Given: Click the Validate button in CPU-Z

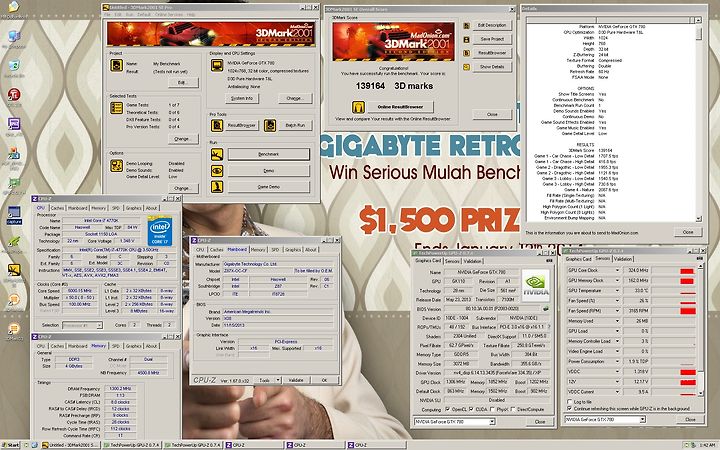Looking at the screenshot, I should 296,380.
